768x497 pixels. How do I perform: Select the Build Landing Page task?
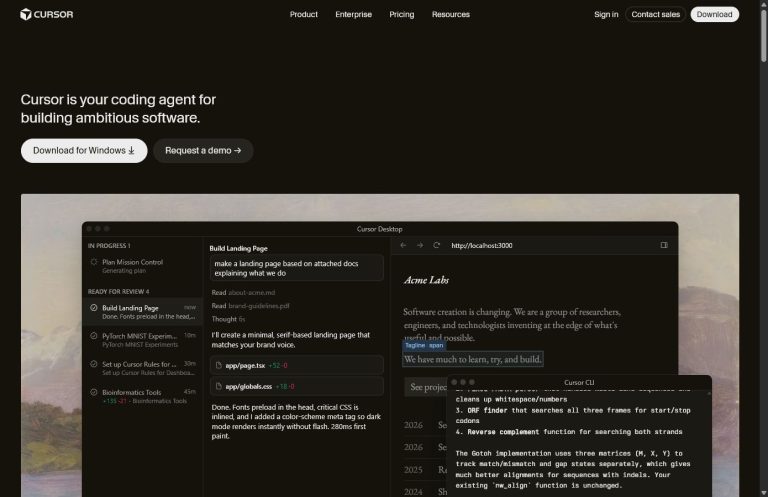142,312
